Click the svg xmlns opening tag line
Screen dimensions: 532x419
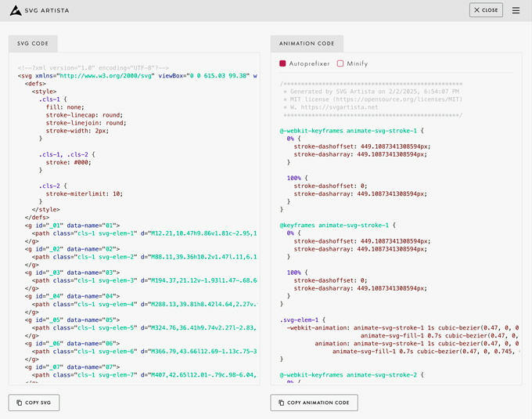tap(138, 76)
